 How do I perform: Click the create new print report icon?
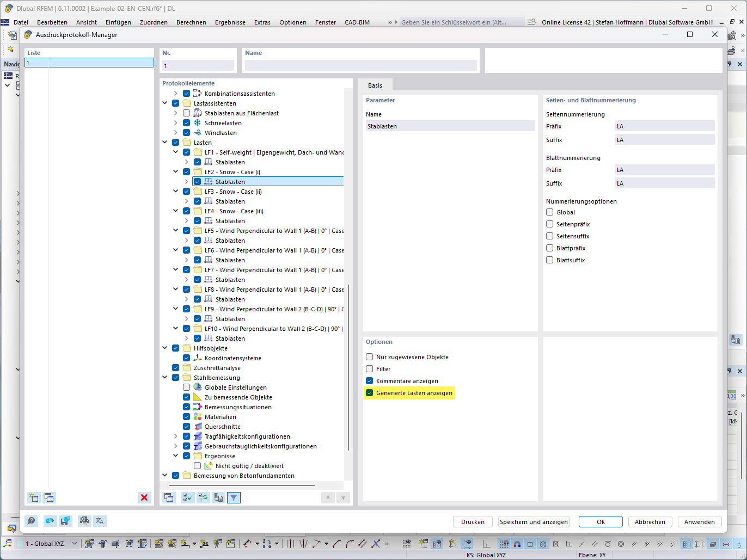pyautogui.click(x=33, y=497)
